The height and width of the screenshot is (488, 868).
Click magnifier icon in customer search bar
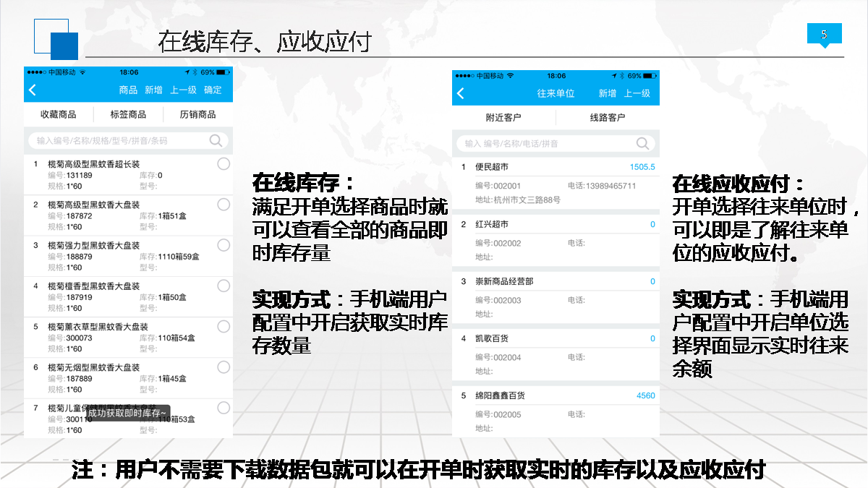point(642,143)
